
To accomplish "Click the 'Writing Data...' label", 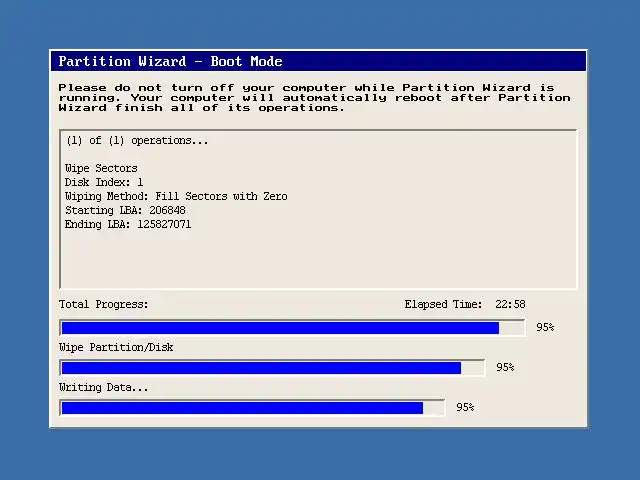I will coord(104,387).
